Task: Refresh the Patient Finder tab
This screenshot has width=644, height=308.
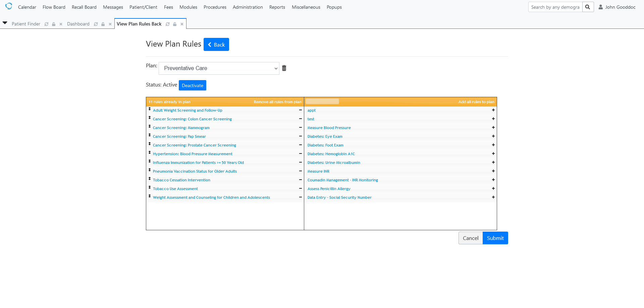Action: point(46,24)
